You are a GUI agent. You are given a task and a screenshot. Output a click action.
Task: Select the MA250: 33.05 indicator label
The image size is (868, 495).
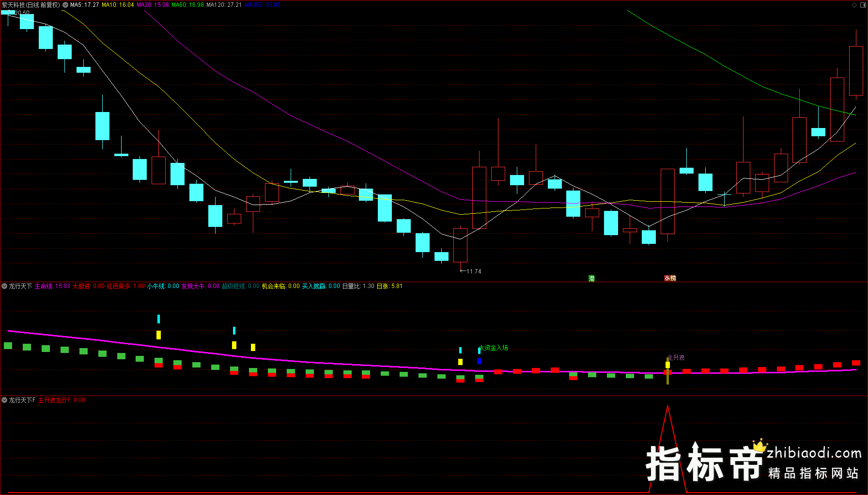[263, 5]
